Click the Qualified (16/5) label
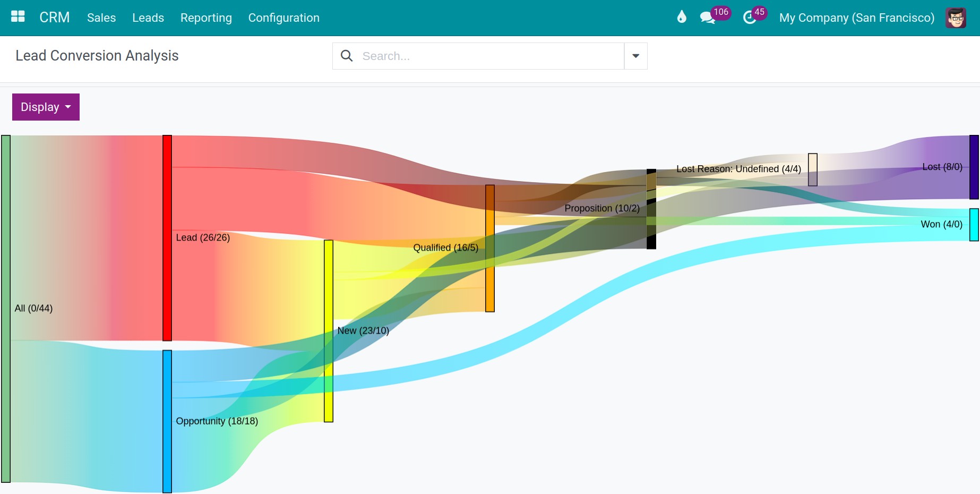Viewport: 980px width, 494px height. click(446, 248)
